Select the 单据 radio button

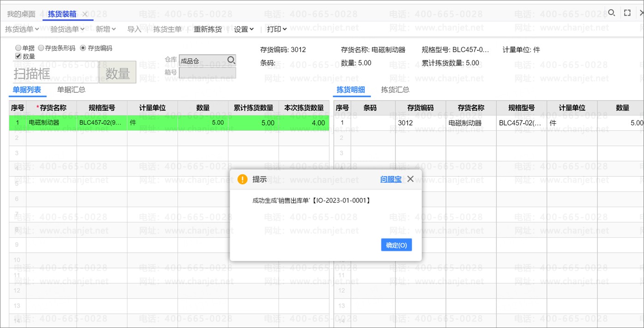pos(18,48)
